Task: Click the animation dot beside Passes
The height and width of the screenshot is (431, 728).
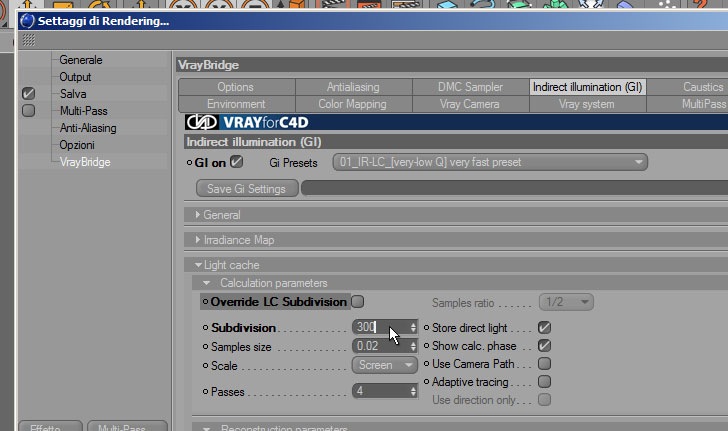Action: [x=205, y=392]
